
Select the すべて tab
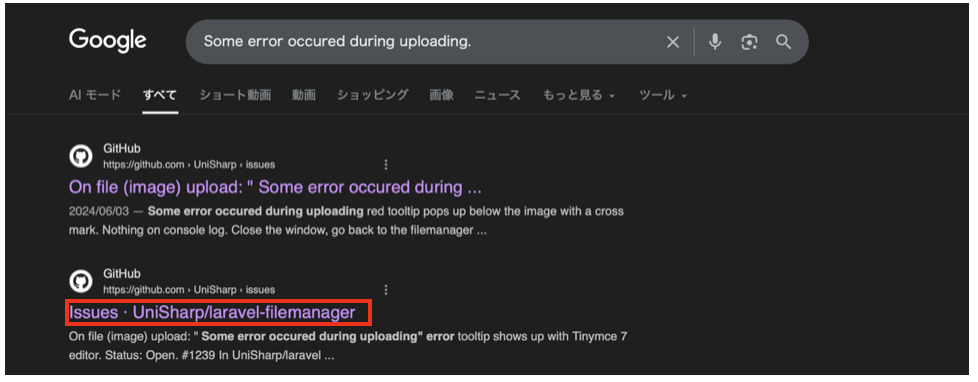tap(160, 96)
